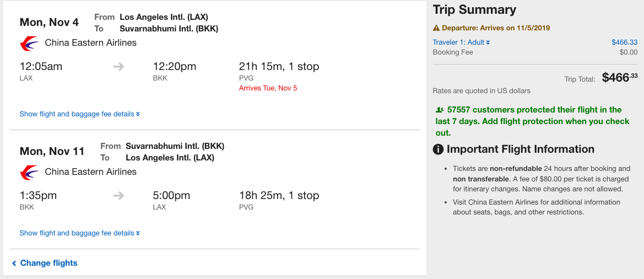Expand the Traveler 1: Adult price breakdown
Screen dimensions: 644x279
461,42
